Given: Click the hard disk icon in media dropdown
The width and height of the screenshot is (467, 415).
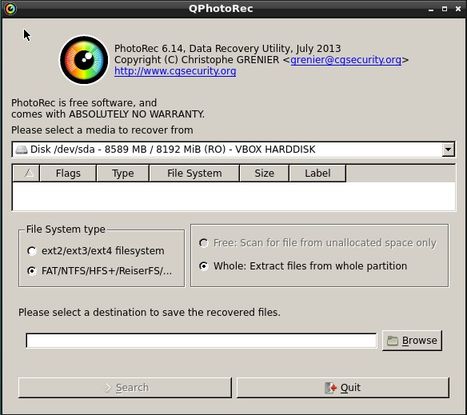Looking at the screenshot, I should (22, 149).
